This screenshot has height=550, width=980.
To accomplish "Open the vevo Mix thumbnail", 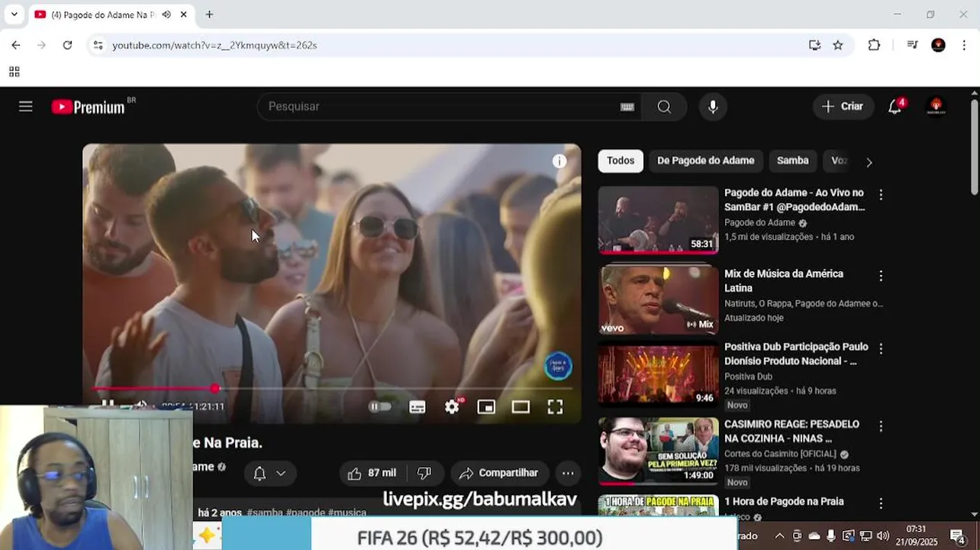I will pyautogui.click(x=658, y=299).
